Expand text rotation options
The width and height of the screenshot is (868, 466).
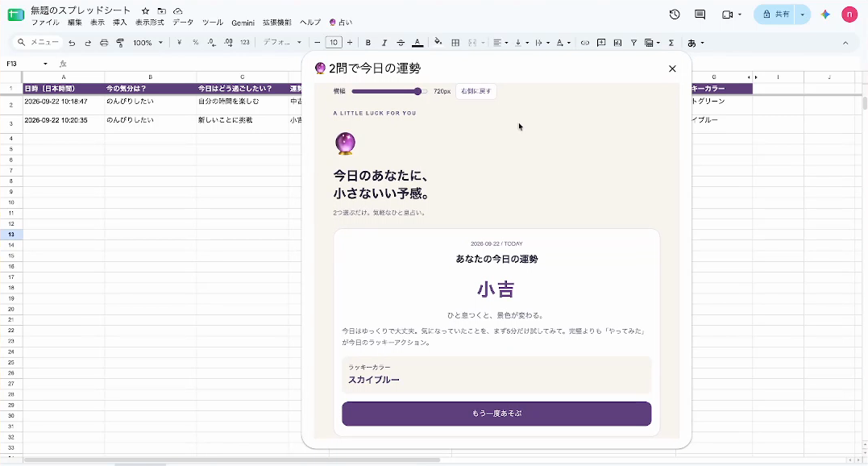click(563, 43)
